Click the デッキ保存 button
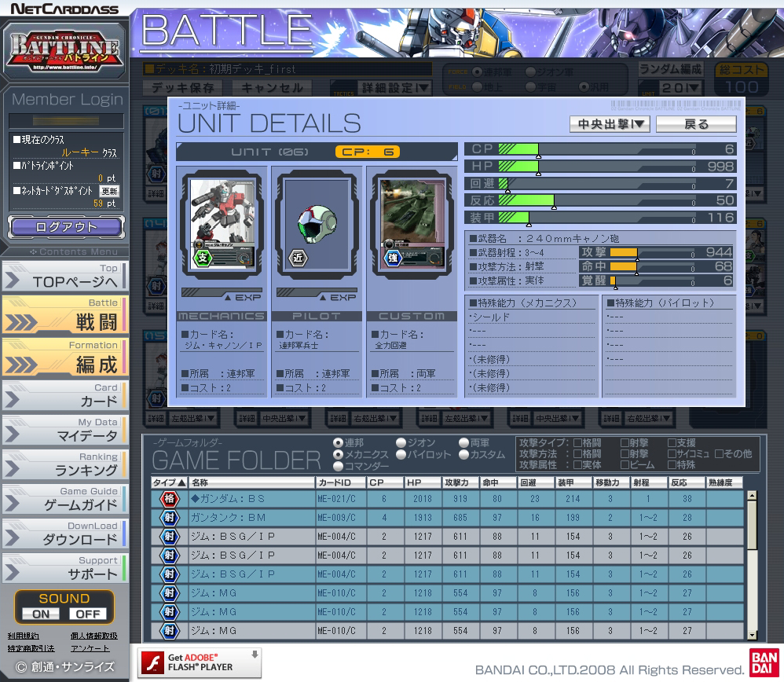The image size is (784, 682). coord(182,88)
